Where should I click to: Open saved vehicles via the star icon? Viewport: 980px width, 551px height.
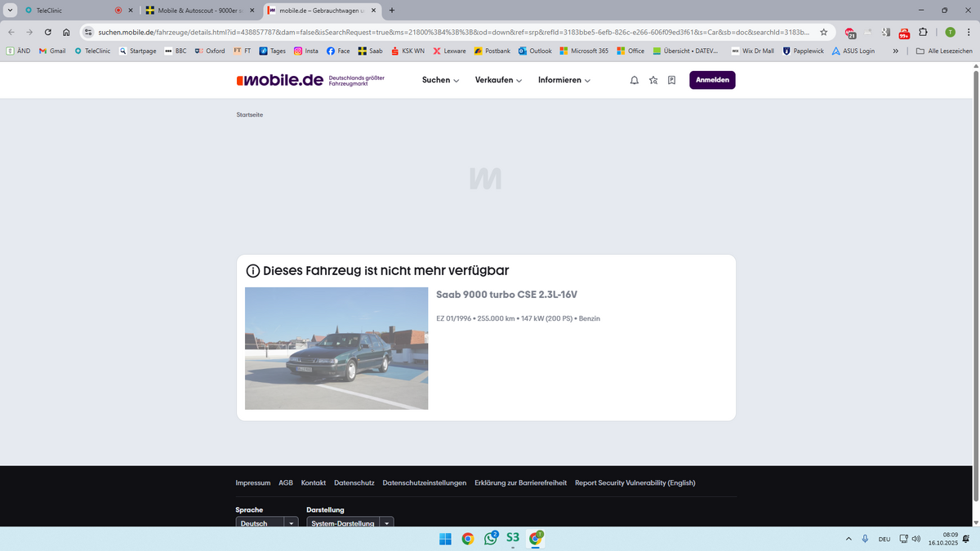pyautogui.click(x=653, y=80)
